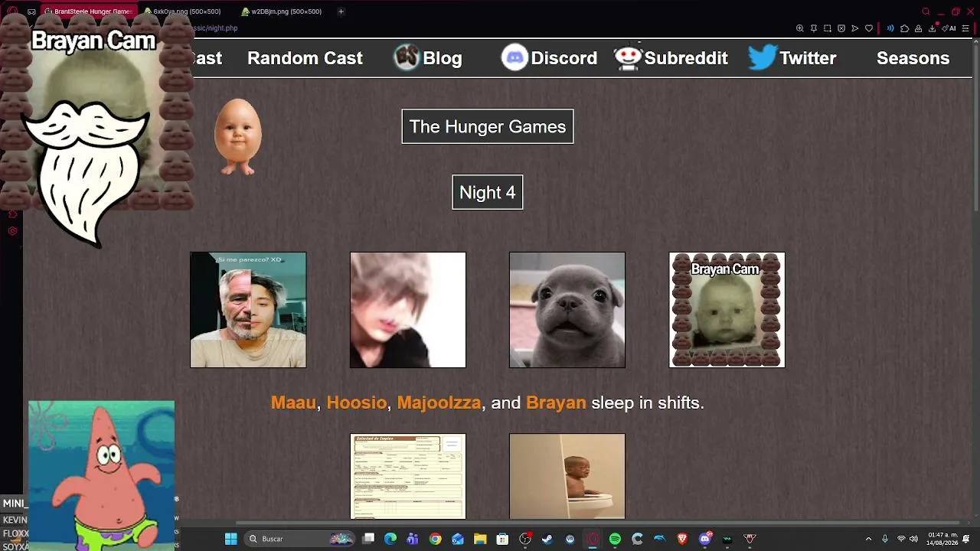Open the Random Cast menu item
Image resolution: width=980 pixels, height=551 pixels.
(305, 58)
